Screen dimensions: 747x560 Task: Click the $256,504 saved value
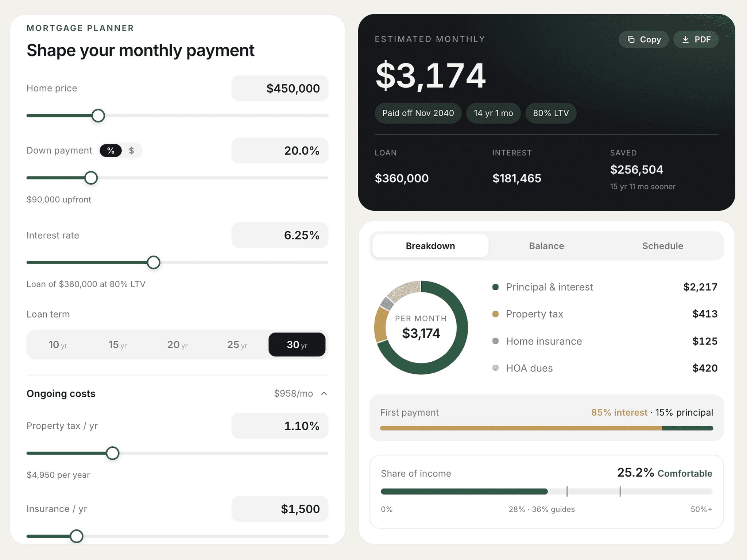(636, 170)
